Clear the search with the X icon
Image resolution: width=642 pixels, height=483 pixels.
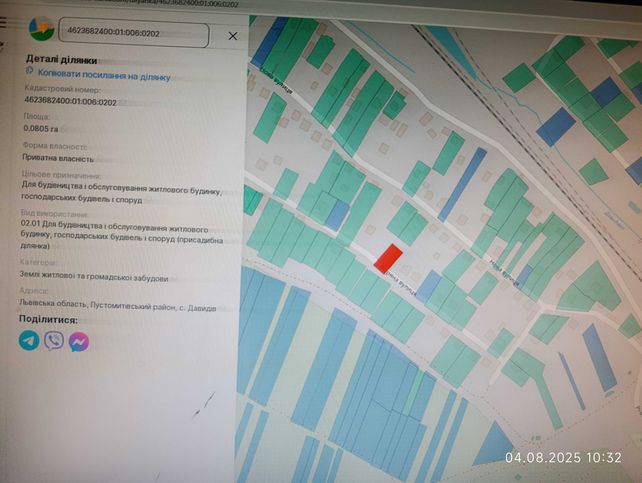(233, 36)
